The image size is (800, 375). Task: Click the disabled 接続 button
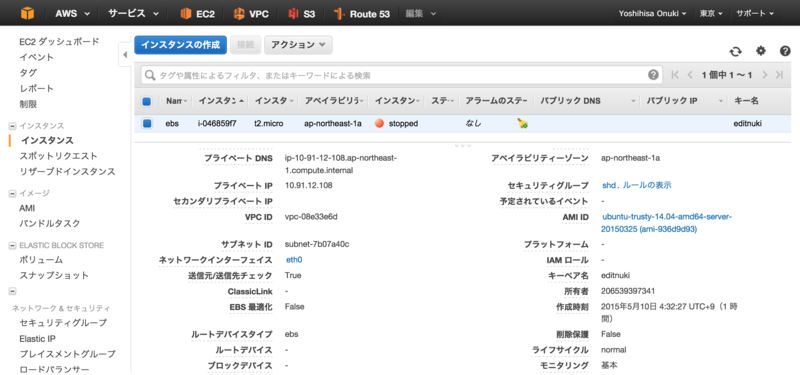[x=245, y=45]
